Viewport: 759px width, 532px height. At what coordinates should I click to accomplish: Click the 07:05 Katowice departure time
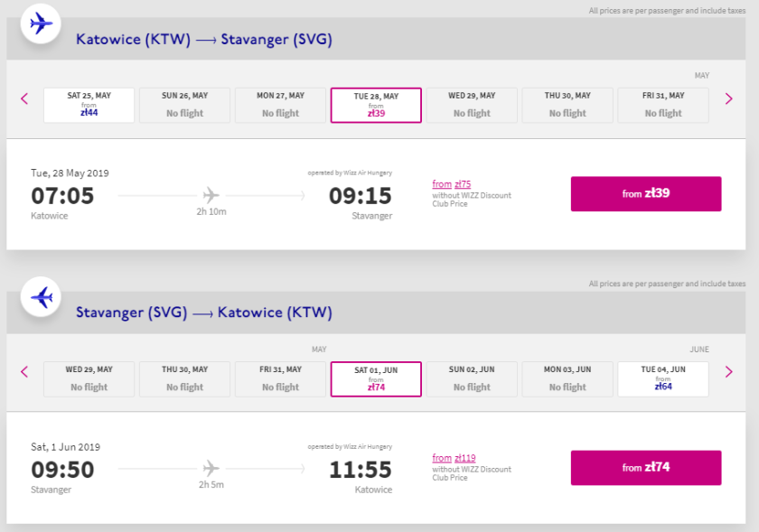[x=62, y=195]
